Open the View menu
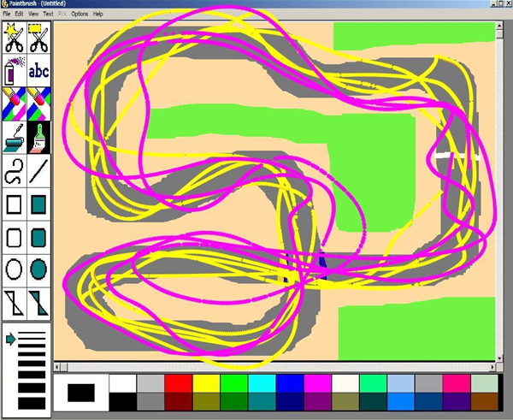Image resolution: width=513 pixels, height=420 pixels. (32, 15)
